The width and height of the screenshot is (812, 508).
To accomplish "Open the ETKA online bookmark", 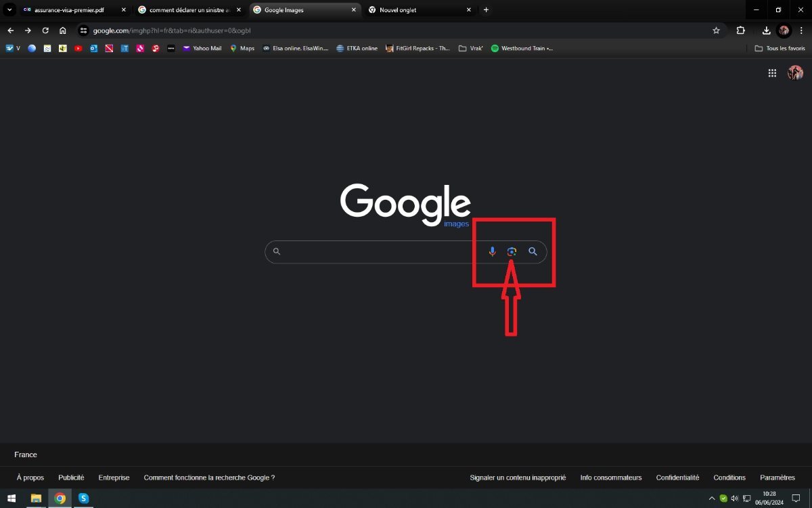I will (357, 48).
